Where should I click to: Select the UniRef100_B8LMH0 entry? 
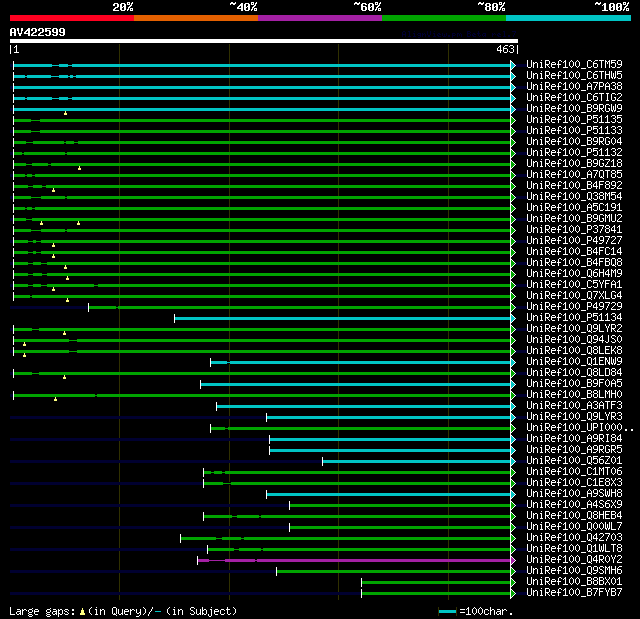tap(574, 395)
